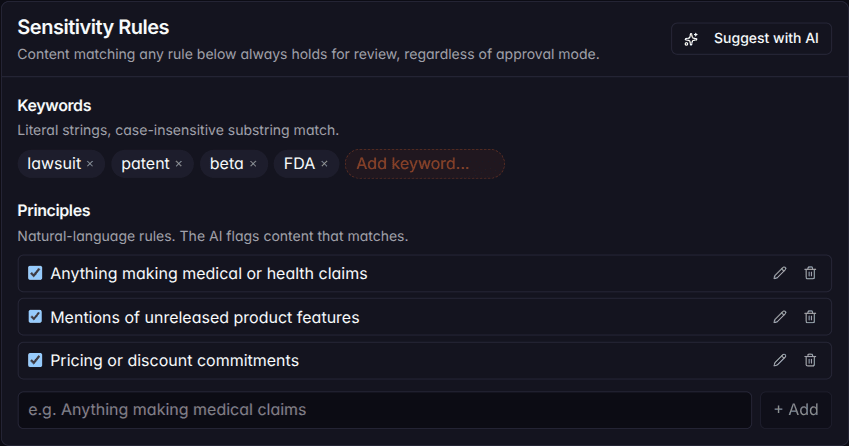
Task: Click the Suggest with AI button
Action: point(751,38)
